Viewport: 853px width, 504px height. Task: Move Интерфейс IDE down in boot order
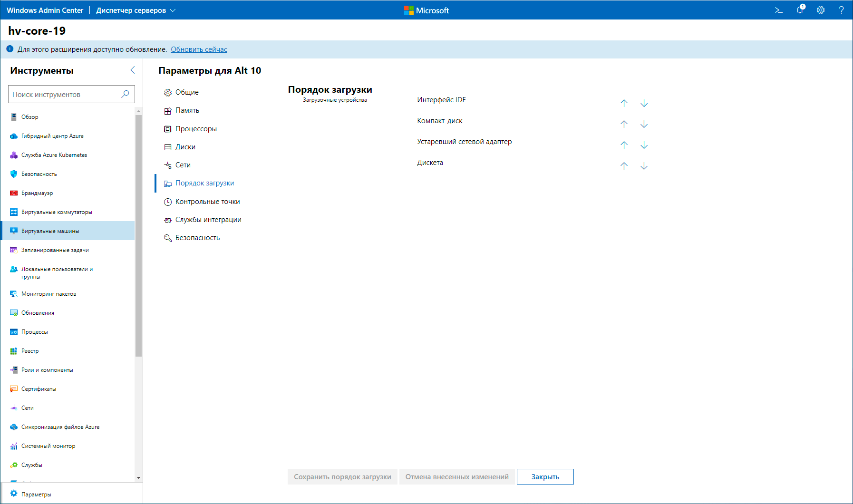[644, 103]
